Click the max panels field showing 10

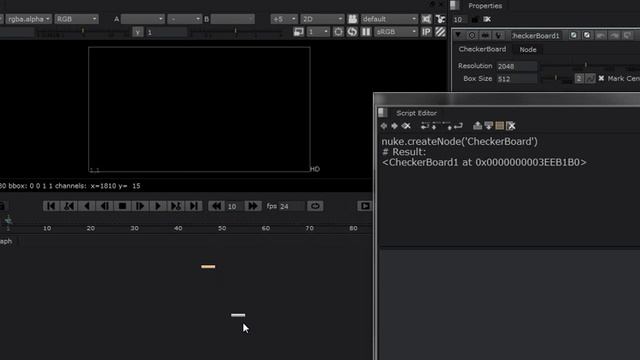pos(460,20)
